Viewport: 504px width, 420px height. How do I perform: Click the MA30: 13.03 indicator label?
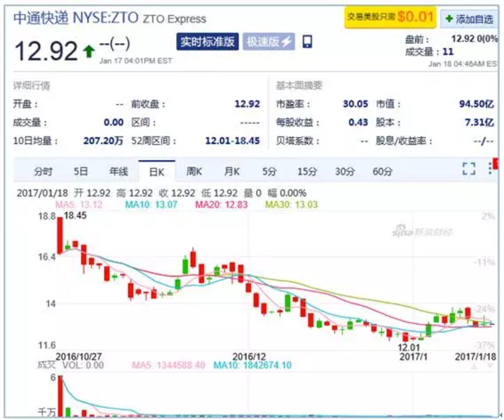pos(292,205)
